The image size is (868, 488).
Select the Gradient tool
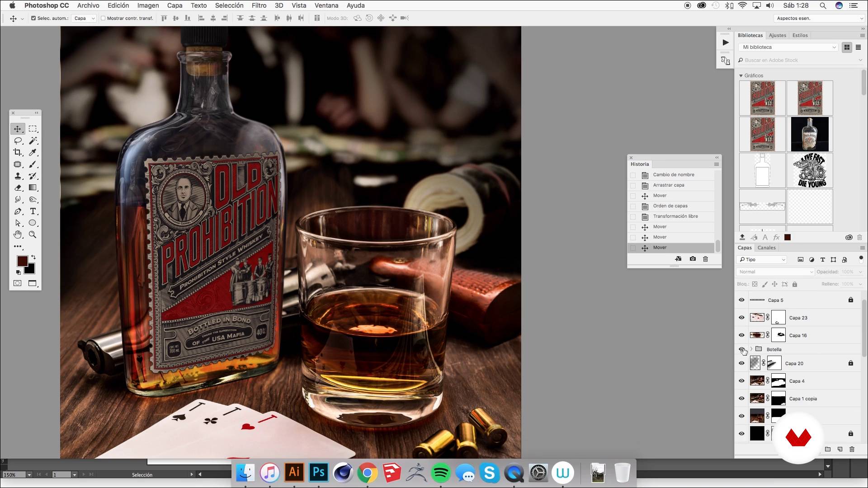tap(33, 188)
